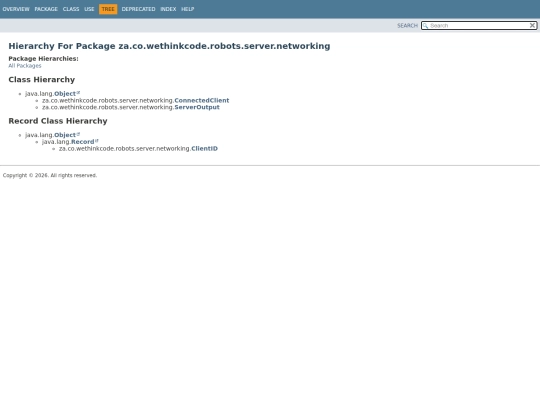Click the Record Class Hierarchy heading
Image resolution: width=540 pixels, height=405 pixels.
pyautogui.click(x=58, y=121)
